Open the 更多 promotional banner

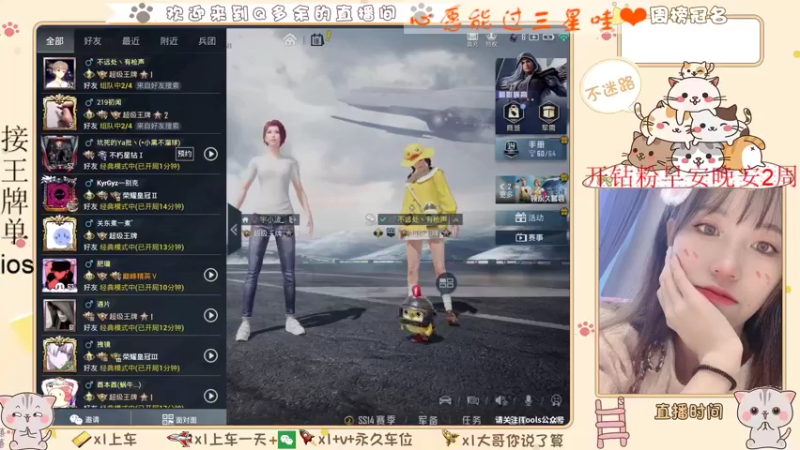[531, 189]
